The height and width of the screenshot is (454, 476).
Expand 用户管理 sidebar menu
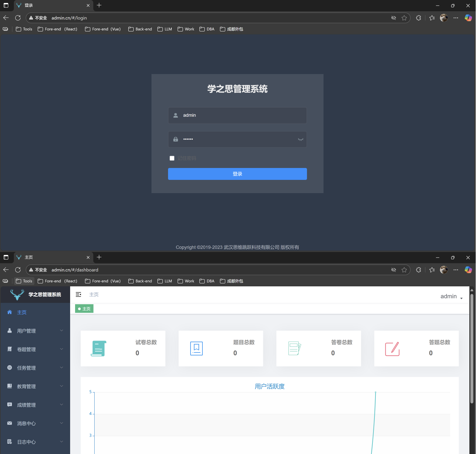tap(35, 331)
